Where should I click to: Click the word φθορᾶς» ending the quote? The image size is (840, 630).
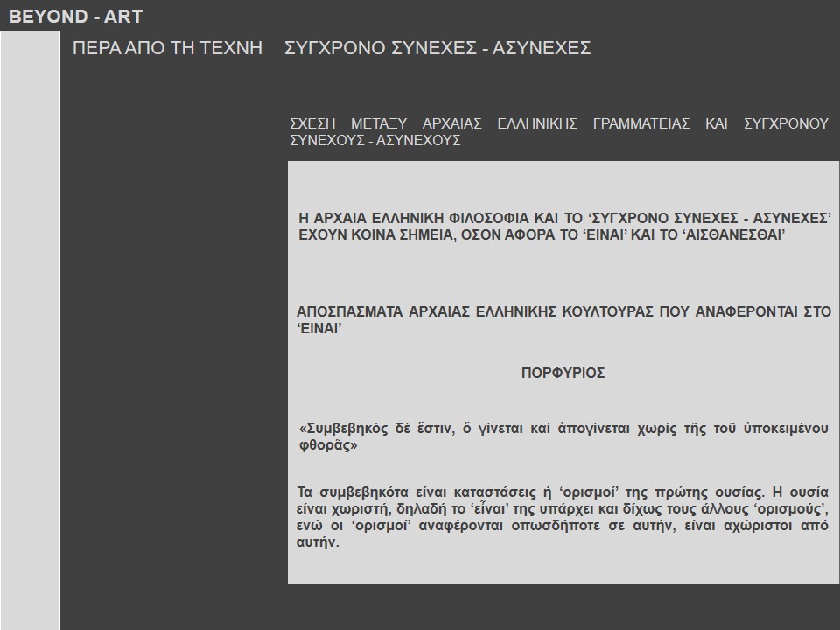pos(329,444)
